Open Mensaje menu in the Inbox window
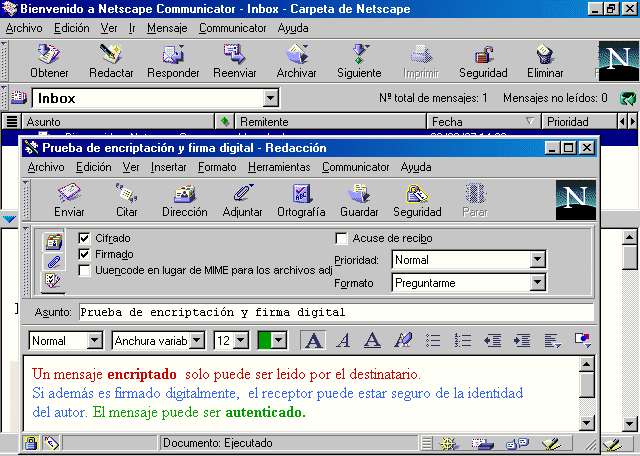 (x=167, y=28)
